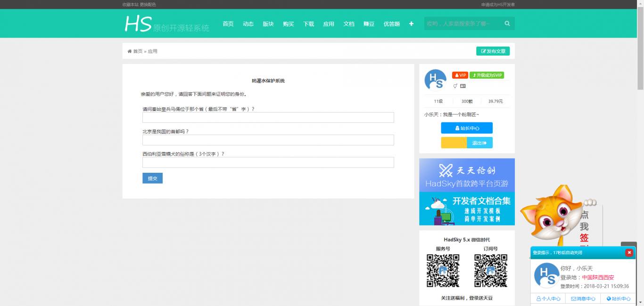Click the search magnifier icon in header
Screen dimensions: 644x306
coord(507,24)
